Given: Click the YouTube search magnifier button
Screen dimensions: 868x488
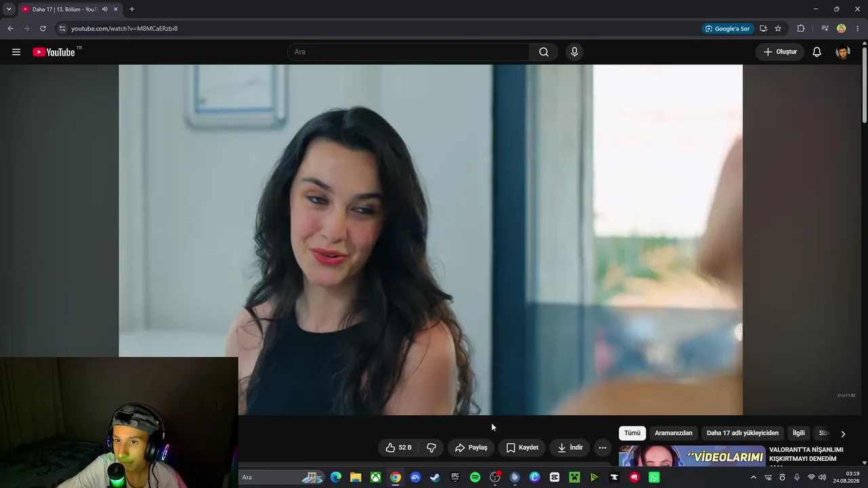Looking at the screenshot, I should [x=544, y=52].
